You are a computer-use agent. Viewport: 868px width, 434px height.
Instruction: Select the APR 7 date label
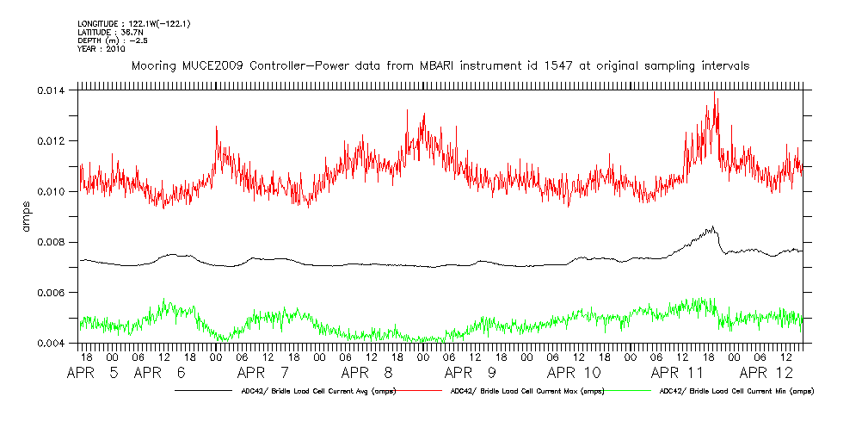coord(265,374)
